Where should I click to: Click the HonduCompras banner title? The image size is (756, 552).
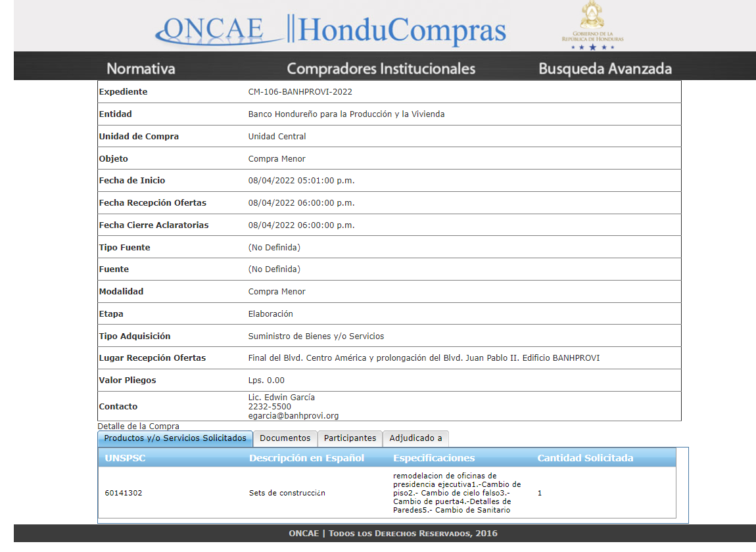(398, 30)
